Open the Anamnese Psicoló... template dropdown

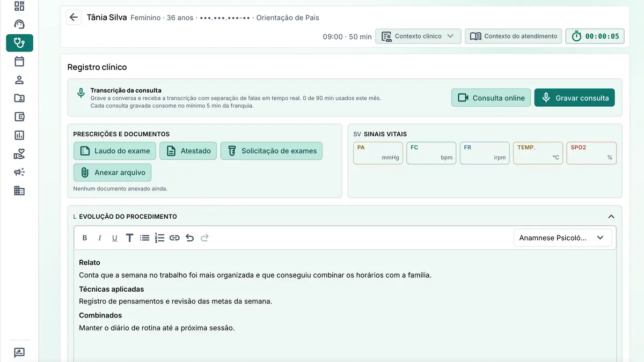tap(562, 238)
